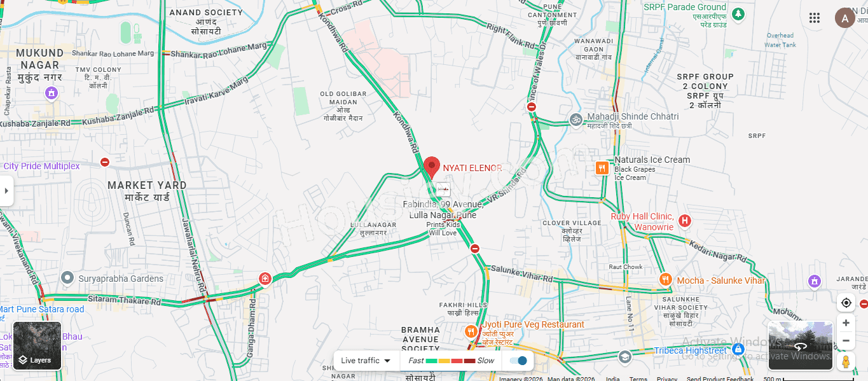Screen dimensions: 868x381
Task: Zoom out with the minus button
Action: click(846, 341)
